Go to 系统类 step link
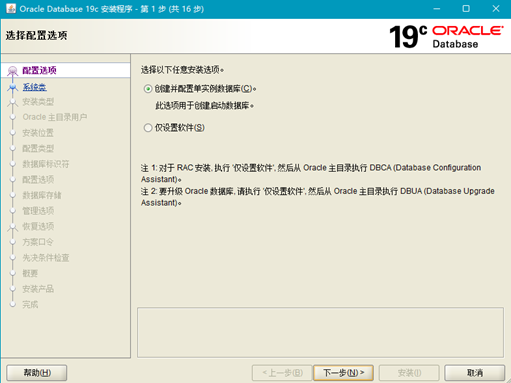511x383 pixels. tap(34, 87)
